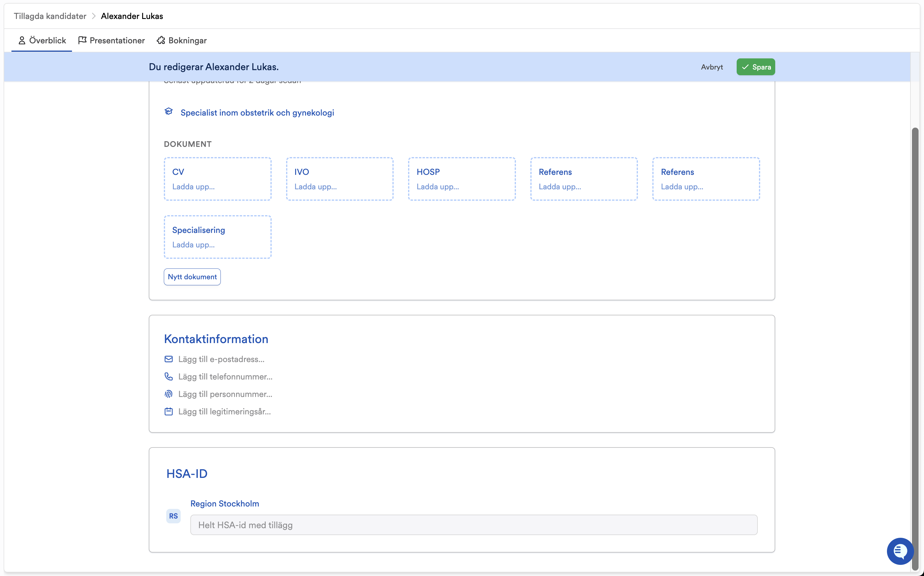Screen dimensions: 924x576
Task: Add a personnummer
Action: (x=225, y=394)
